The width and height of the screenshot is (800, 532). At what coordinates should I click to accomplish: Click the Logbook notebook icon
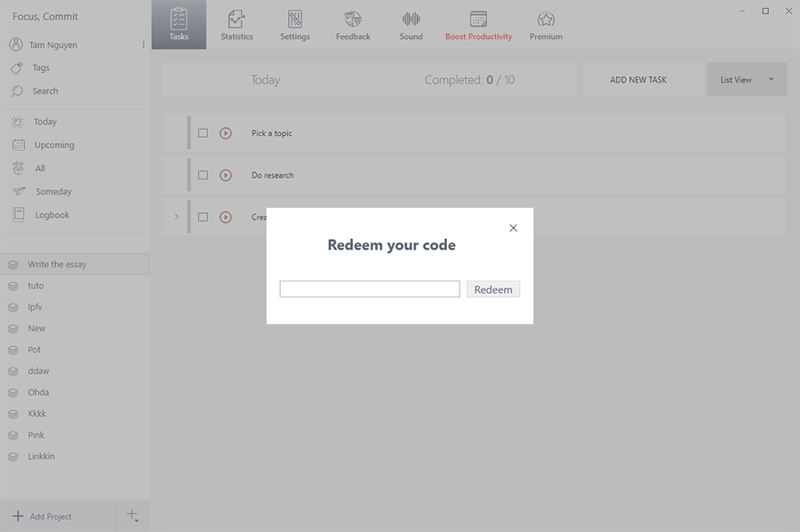(x=19, y=215)
